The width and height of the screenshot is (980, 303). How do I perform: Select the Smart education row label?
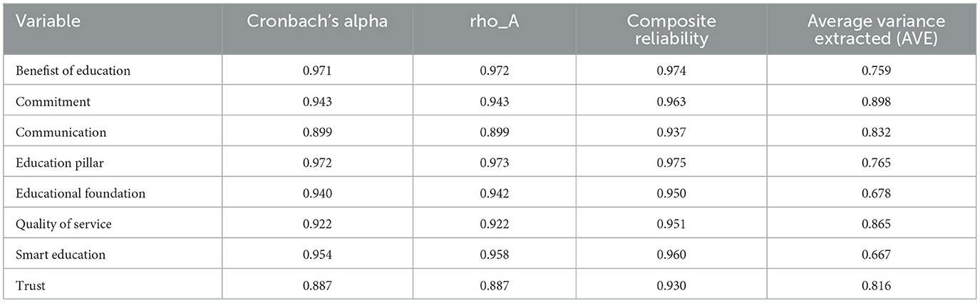(60, 255)
